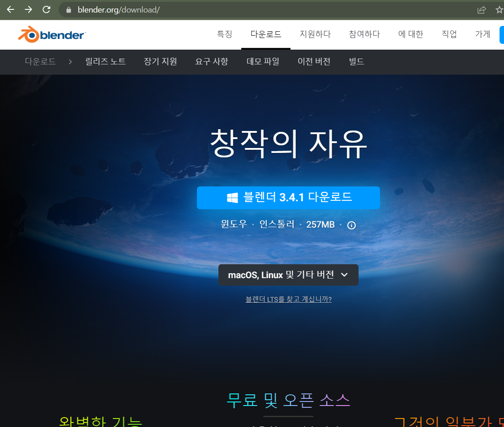The width and height of the screenshot is (504, 427).
Task: Open 장기 지원 in the sub navigation
Action: click(160, 61)
